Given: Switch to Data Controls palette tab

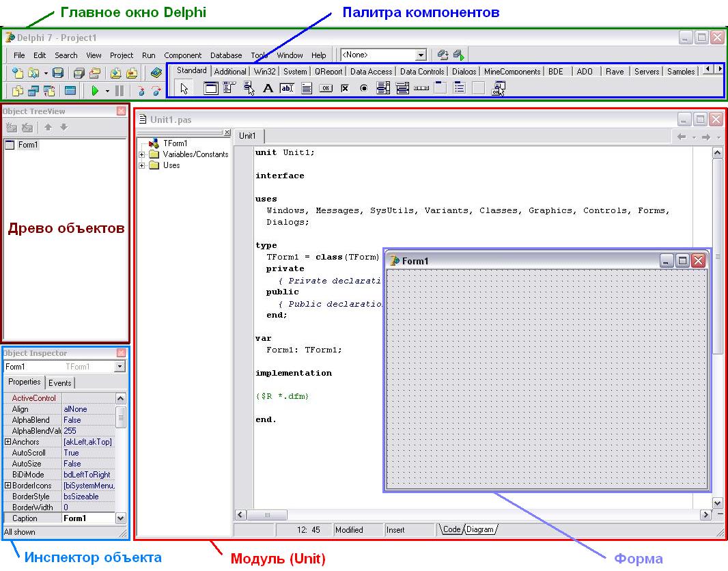Looking at the screenshot, I should tap(422, 72).
